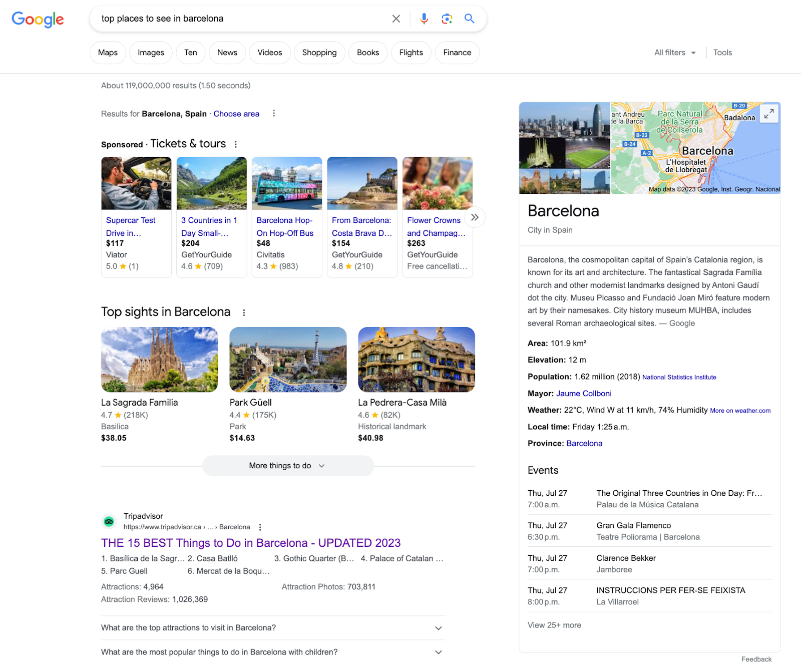801x672 pixels.
Task: Switch to the Shopping tab
Action: 319,53
